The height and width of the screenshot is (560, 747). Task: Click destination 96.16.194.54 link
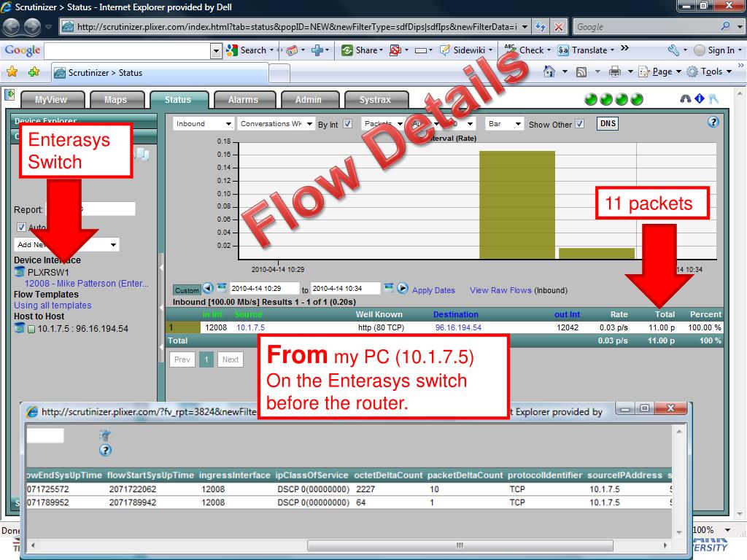[458, 327]
